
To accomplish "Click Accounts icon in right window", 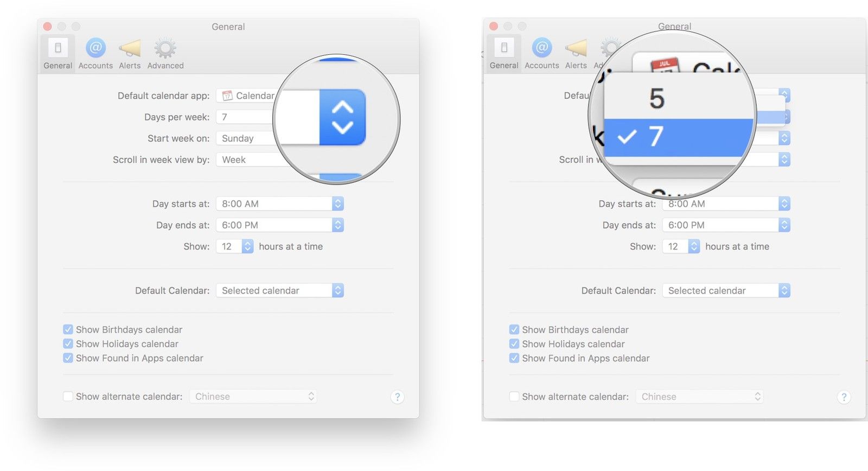I will [x=541, y=49].
